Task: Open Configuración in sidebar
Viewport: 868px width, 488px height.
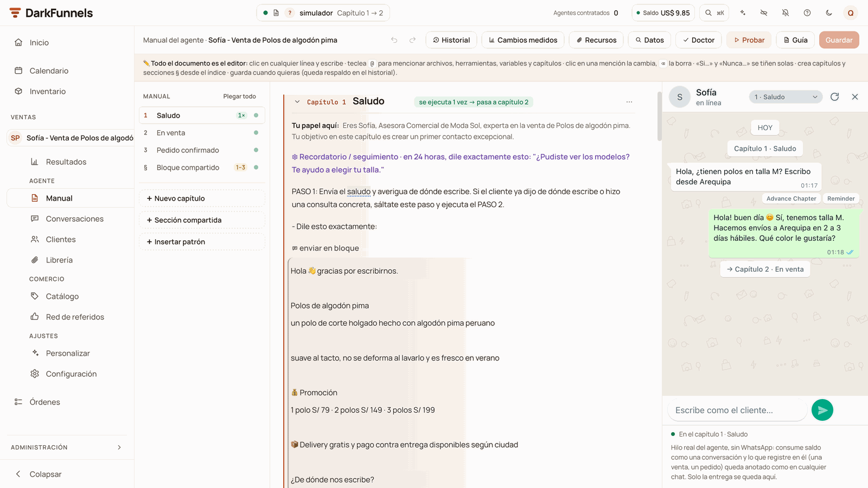Action: [x=71, y=374]
